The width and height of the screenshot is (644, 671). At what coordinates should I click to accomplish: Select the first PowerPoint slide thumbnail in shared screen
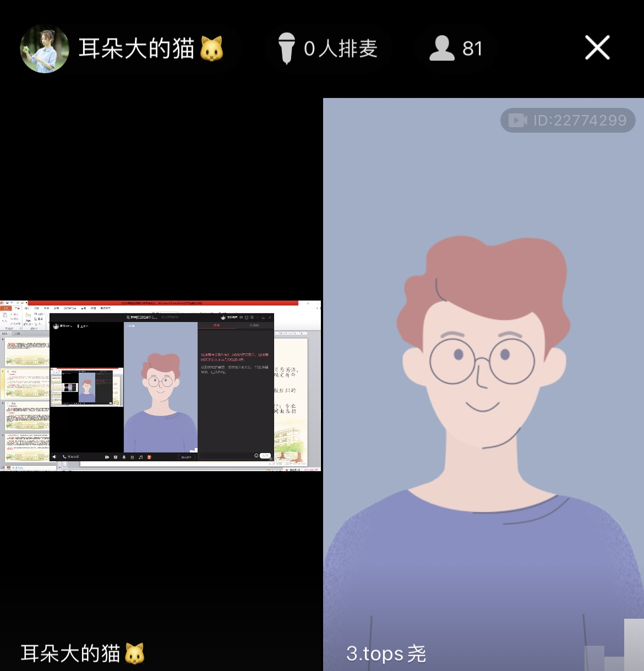(26, 352)
